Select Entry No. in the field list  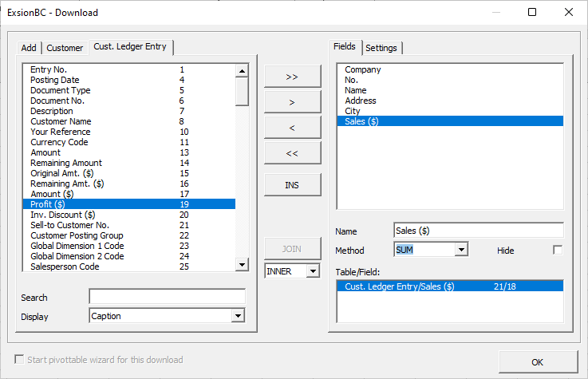coord(128,69)
